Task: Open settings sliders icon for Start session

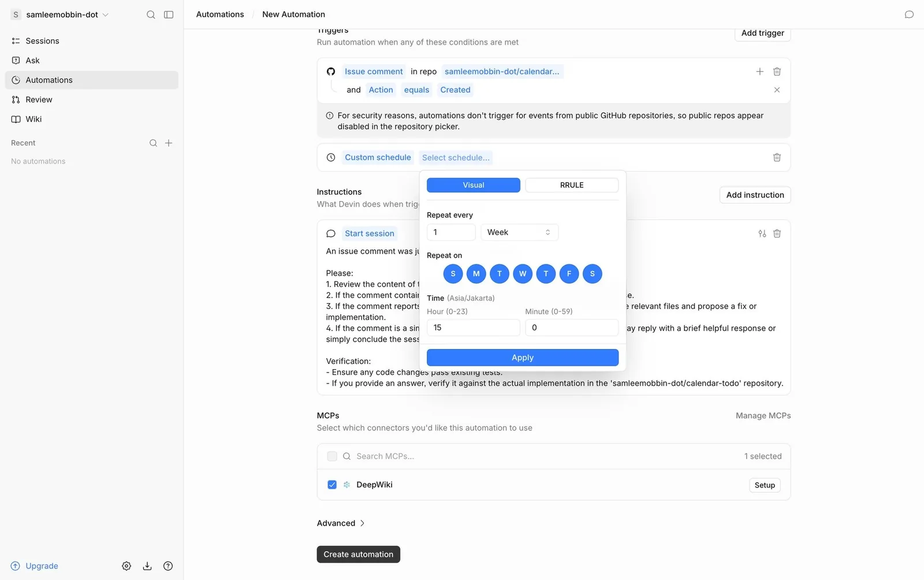Action: click(x=762, y=233)
